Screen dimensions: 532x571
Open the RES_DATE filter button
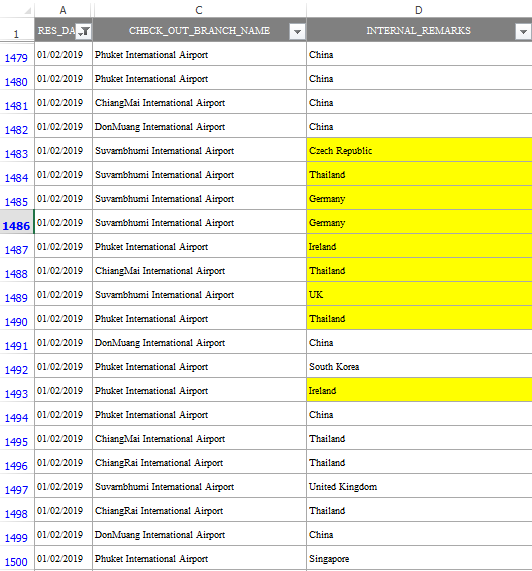(x=84, y=31)
